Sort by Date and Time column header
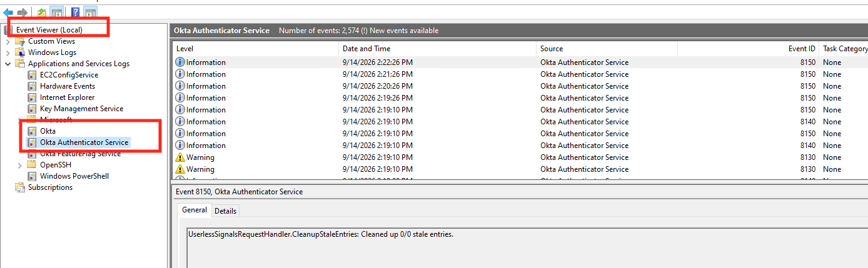This screenshot has height=268, width=868. pos(437,49)
